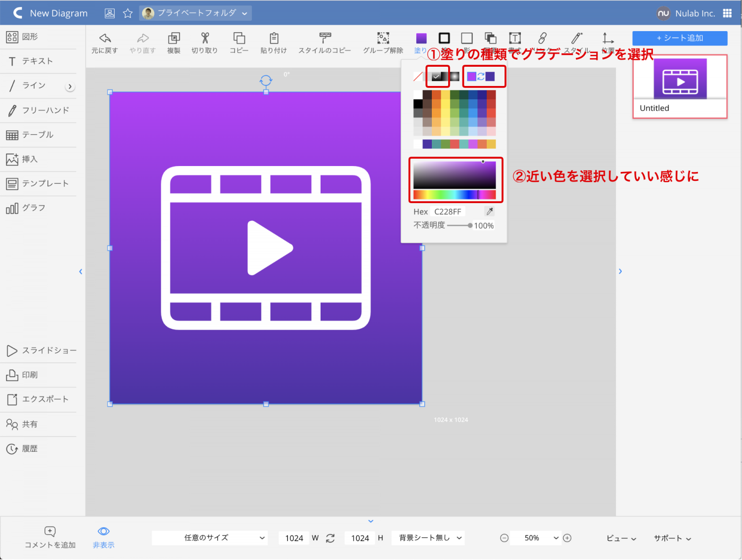The height and width of the screenshot is (560, 742).
Task: Star the diagram as a favorite
Action: [x=128, y=13]
